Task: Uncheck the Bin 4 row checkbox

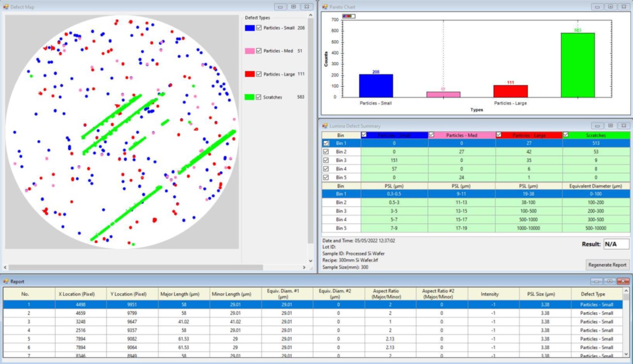Action: [x=326, y=169]
